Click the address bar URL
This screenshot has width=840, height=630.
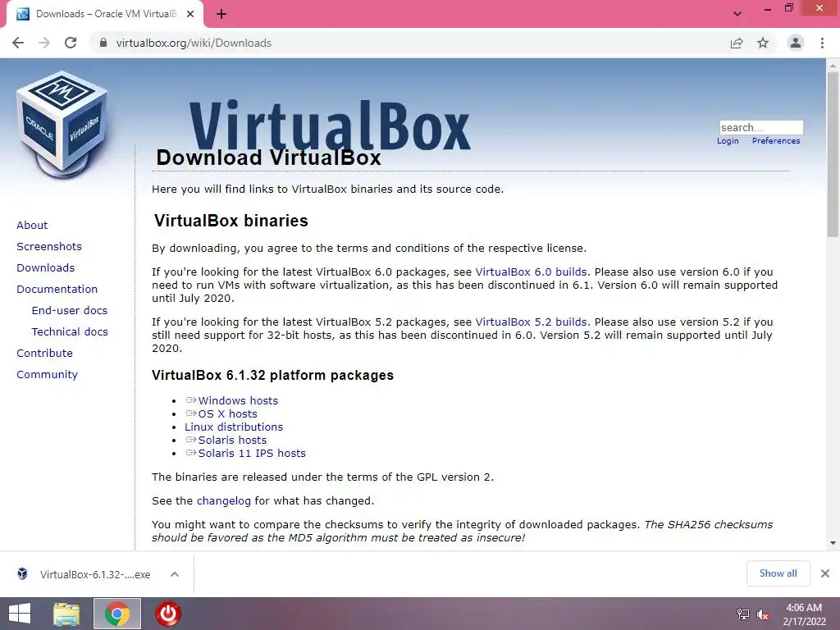coord(194,43)
